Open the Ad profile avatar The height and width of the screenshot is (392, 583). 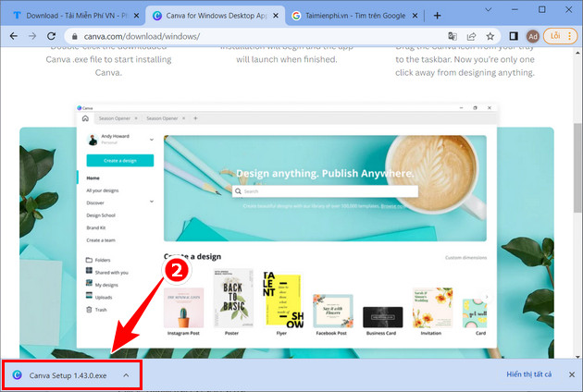coord(533,36)
